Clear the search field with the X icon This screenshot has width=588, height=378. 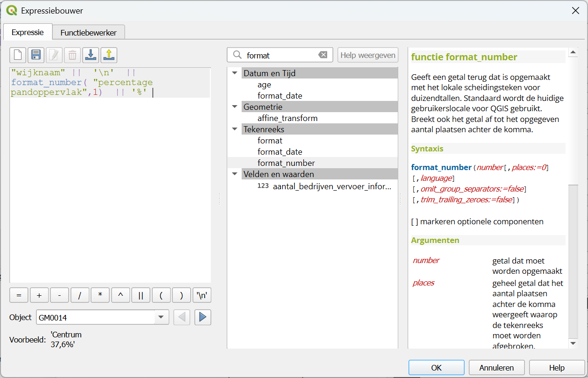pyautogui.click(x=323, y=55)
